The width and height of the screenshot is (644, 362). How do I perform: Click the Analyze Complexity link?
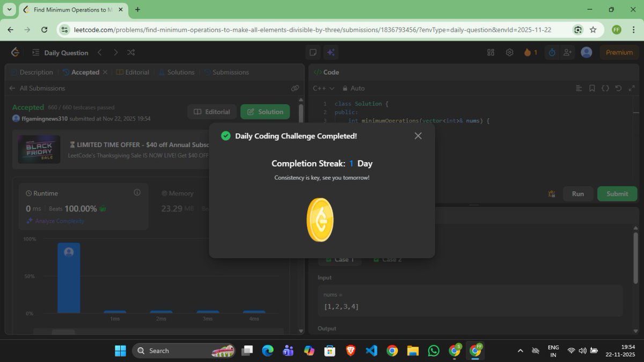point(59,221)
